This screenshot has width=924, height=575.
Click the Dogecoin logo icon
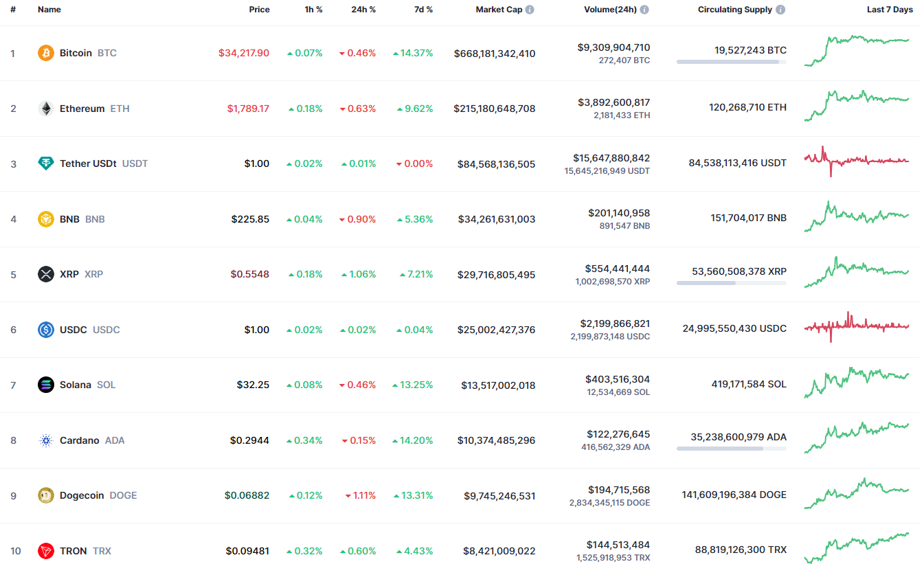point(46,495)
